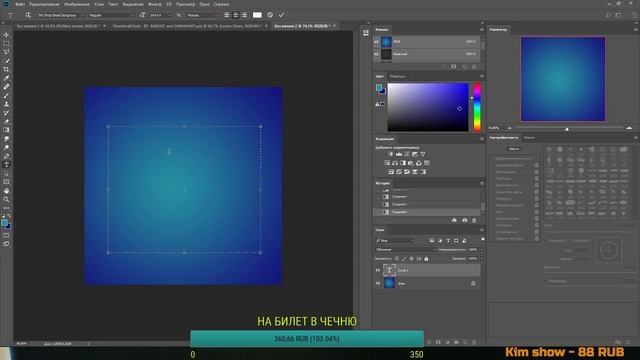Delete layer with the Layers panel trash
Image resolution: width=640 pixels, height=360 pixels.
click(x=474, y=342)
